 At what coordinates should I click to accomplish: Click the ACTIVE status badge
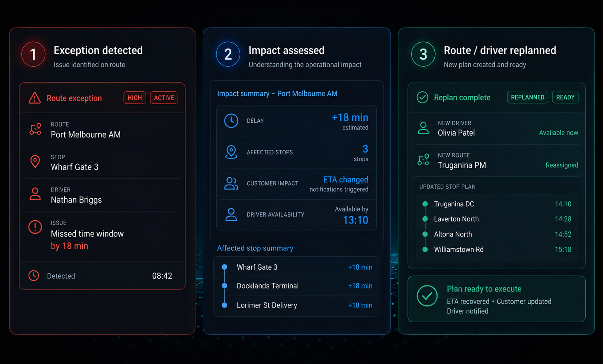tap(164, 98)
